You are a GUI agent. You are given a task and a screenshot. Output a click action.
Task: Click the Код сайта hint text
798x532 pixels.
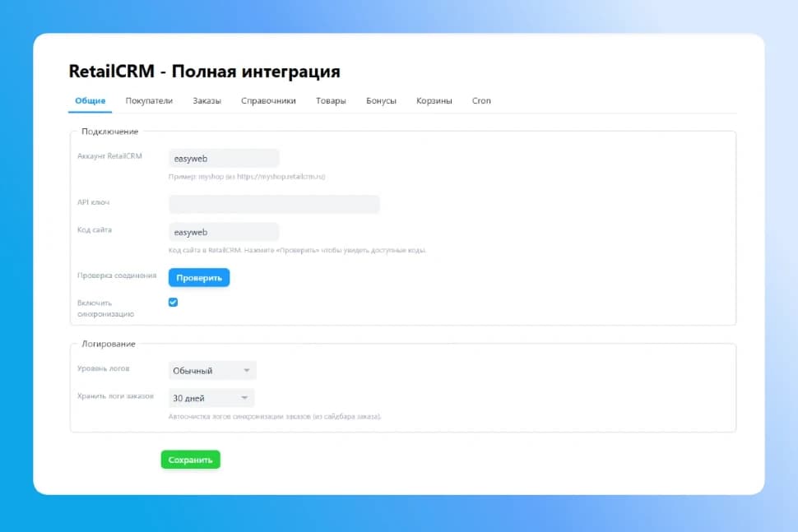[297, 250]
